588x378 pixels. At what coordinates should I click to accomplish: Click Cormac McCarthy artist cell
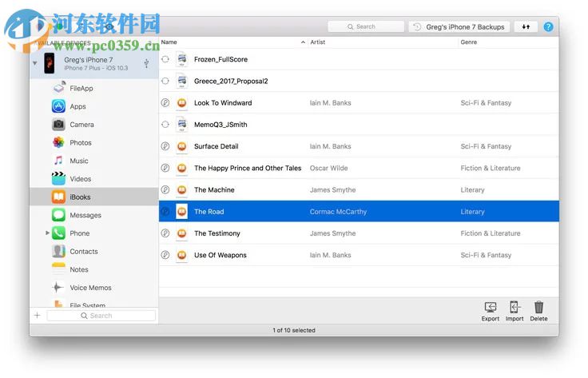(338, 212)
